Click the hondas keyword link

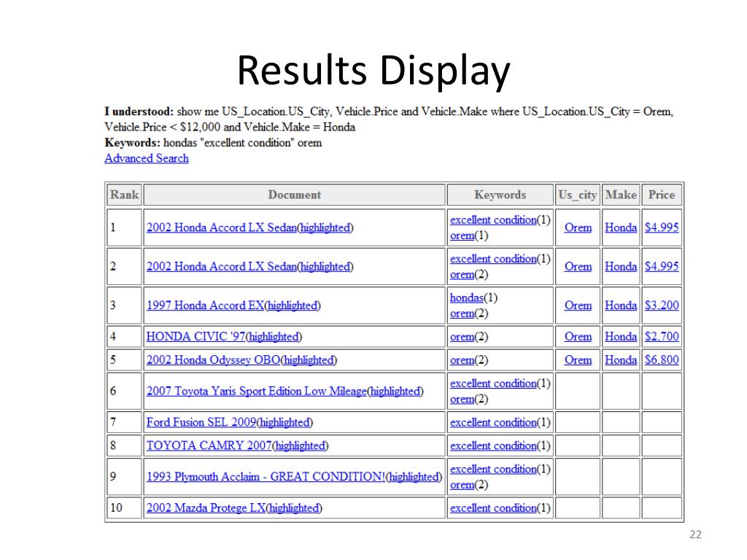(x=467, y=298)
